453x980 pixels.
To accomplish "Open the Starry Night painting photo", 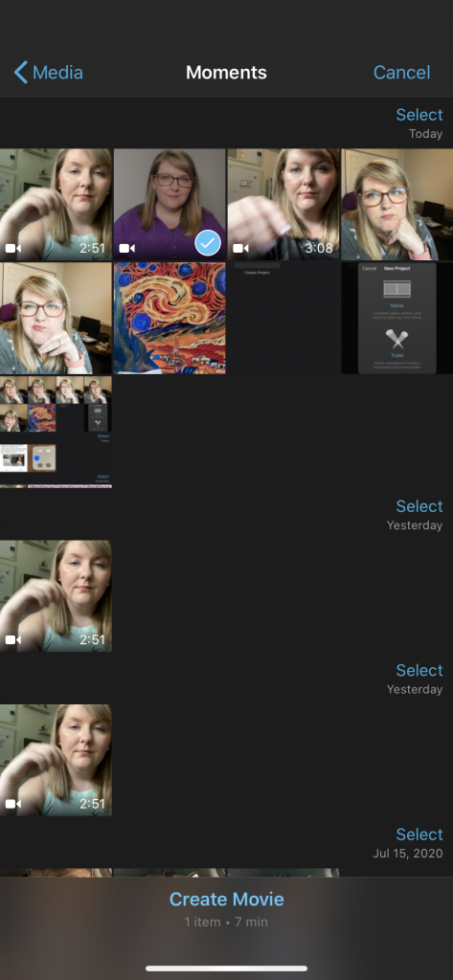I will coord(169,318).
